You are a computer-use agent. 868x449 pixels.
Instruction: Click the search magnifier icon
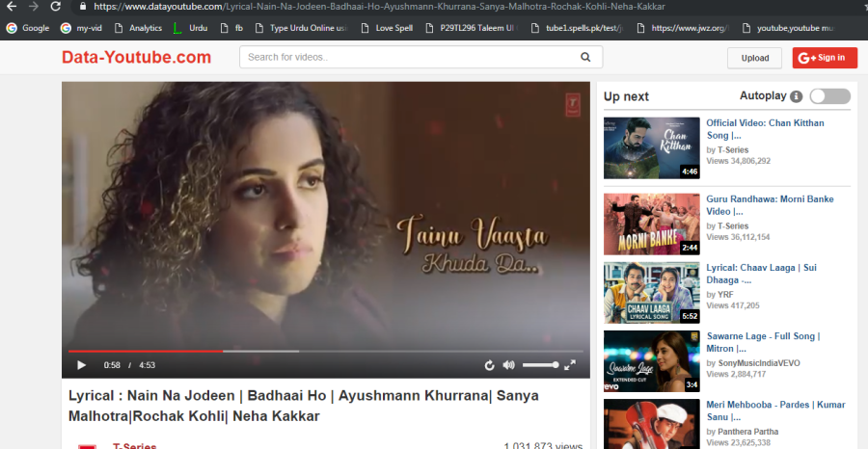pyautogui.click(x=585, y=57)
